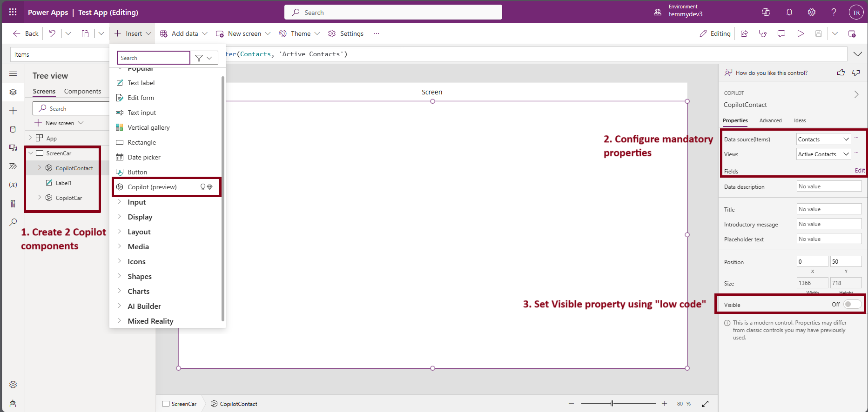Open the filter dropdown in Insert pane

(x=204, y=58)
